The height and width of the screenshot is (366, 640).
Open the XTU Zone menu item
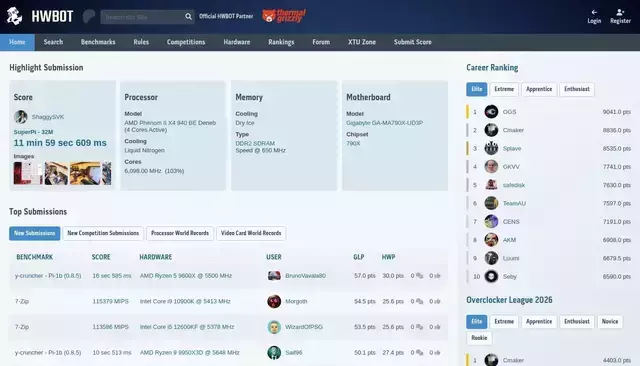click(x=362, y=42)
